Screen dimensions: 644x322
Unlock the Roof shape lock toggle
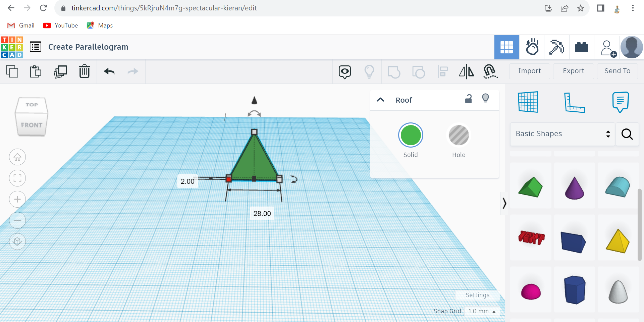pyautogui.click(x=468, y=99)
